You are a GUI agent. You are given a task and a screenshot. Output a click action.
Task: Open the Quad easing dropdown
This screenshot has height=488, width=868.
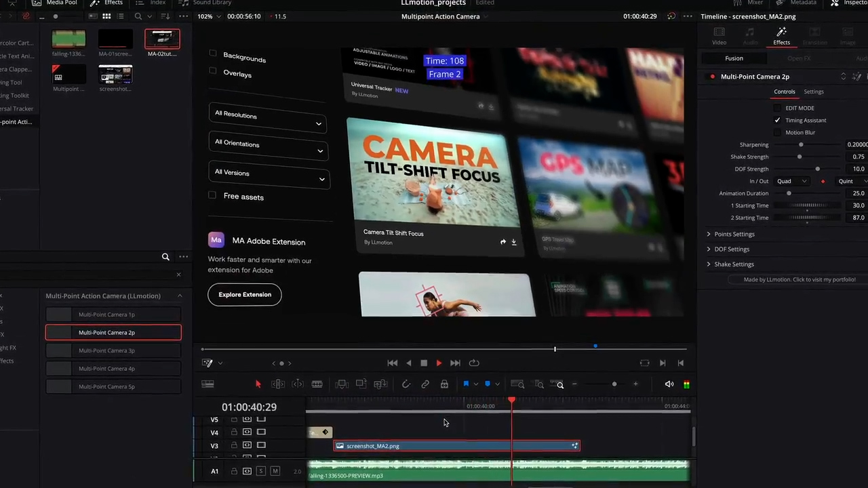(x=792, y=182)
